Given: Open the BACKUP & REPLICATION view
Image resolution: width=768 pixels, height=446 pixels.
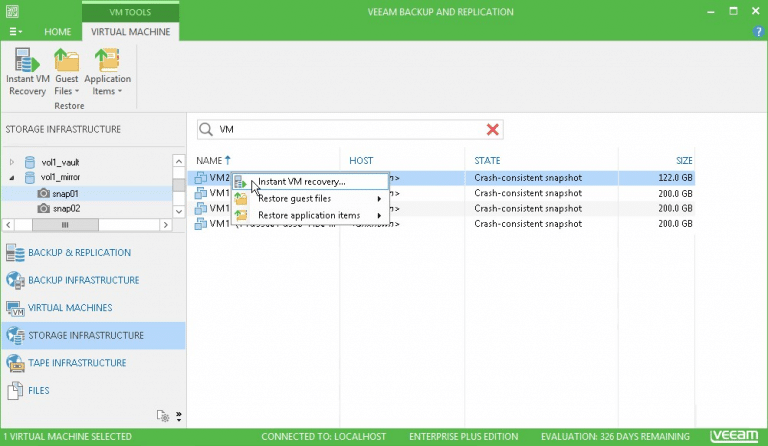Looking at the screenshot, I should 93,253.
